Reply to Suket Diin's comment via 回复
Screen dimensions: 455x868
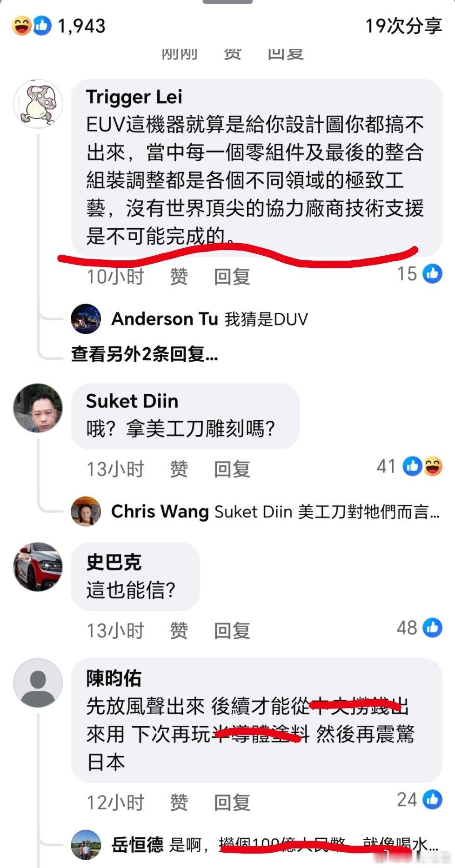tap(232, 469)
